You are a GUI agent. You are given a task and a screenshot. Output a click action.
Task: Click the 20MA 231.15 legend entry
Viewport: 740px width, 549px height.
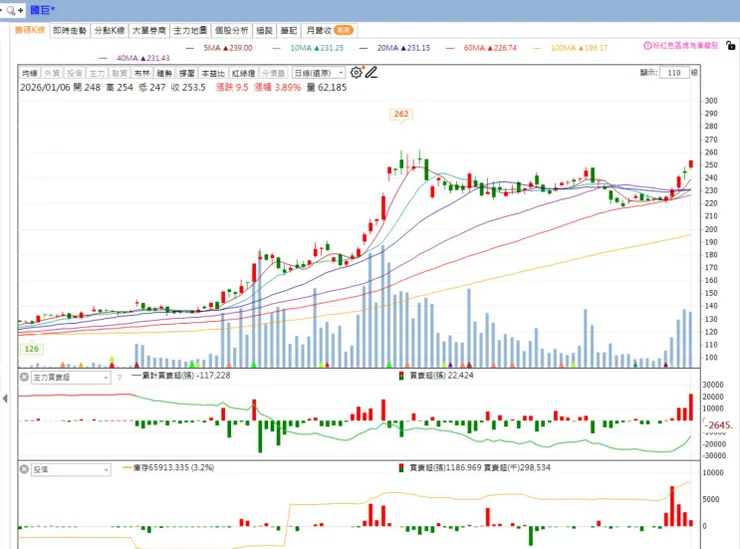point(395,48)
